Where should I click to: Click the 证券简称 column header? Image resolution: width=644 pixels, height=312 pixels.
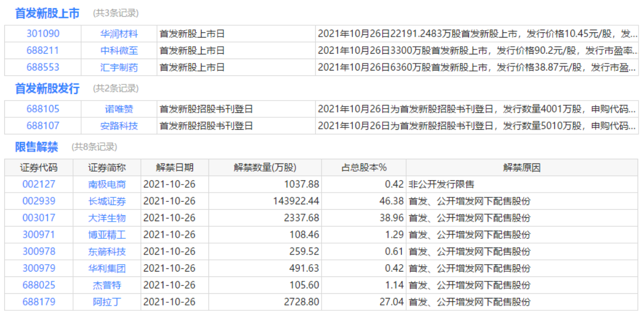tap(107, 168)
